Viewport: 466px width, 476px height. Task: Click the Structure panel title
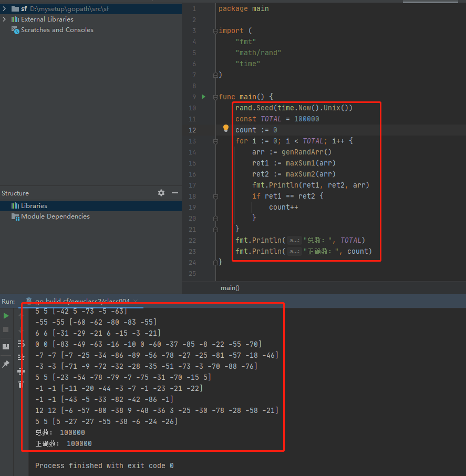tap(15, 193)
